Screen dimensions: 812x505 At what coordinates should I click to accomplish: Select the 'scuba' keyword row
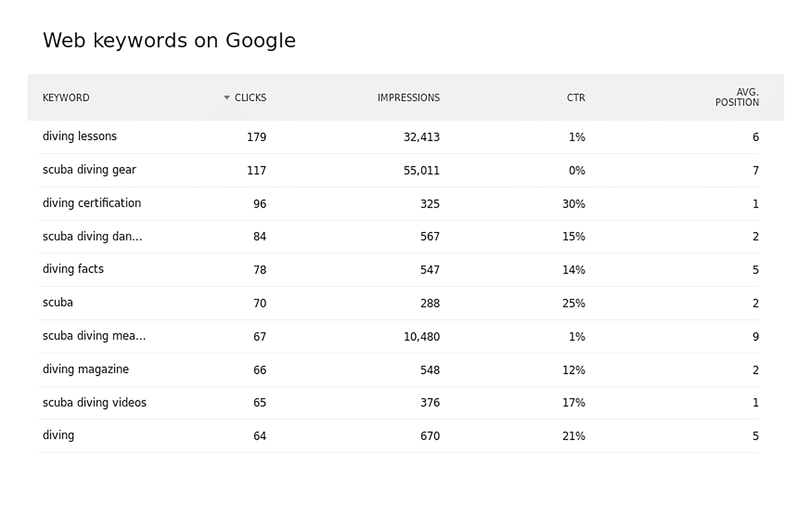coord(57,303)
